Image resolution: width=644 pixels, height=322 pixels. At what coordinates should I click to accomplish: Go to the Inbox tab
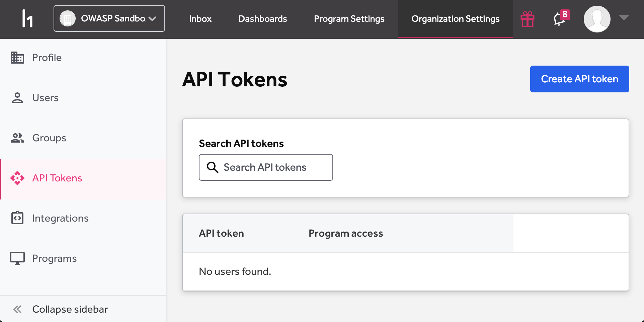(x=200, y=19)
